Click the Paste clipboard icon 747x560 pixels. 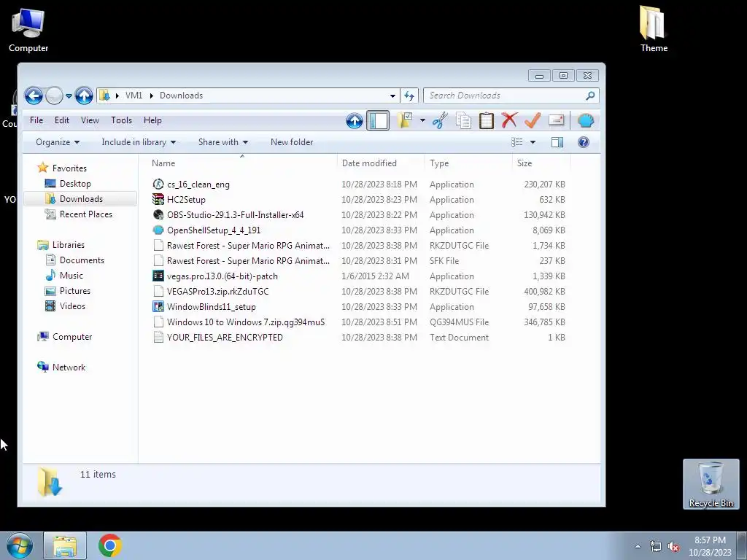coord(487,120)
